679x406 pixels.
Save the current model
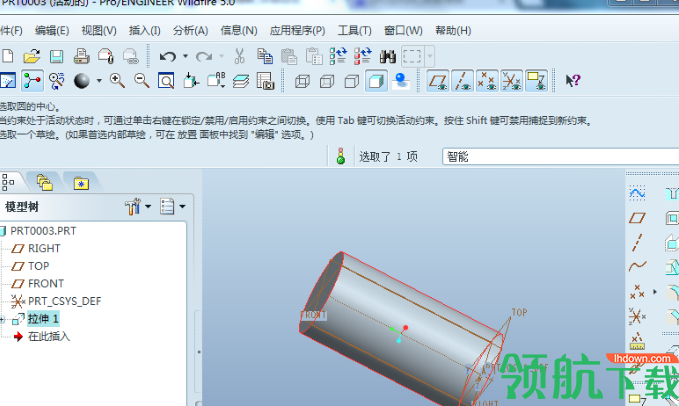pos(56,56)
